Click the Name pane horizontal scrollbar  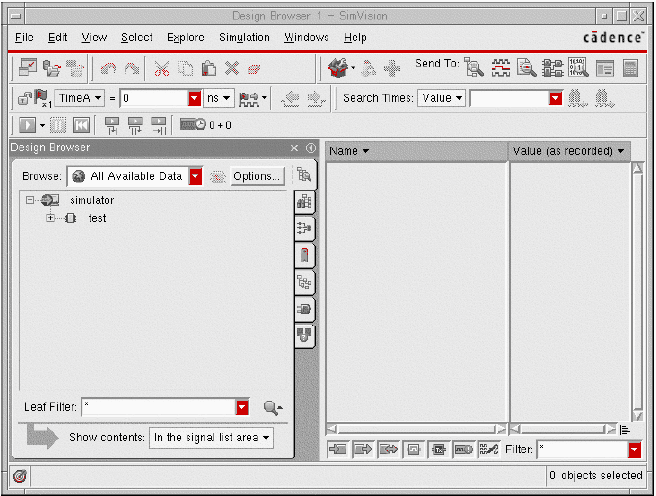point(416,429)
